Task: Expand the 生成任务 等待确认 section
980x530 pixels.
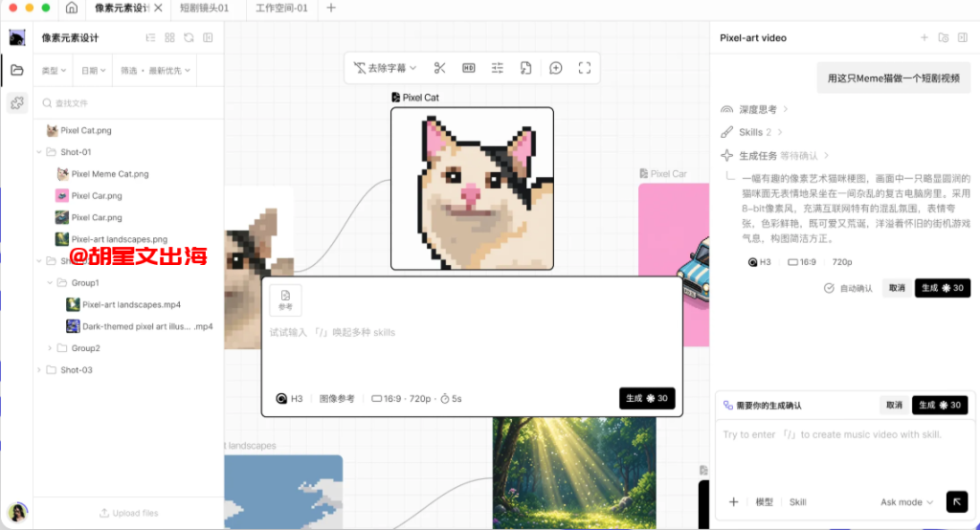Action: click(x=775, y=156)
